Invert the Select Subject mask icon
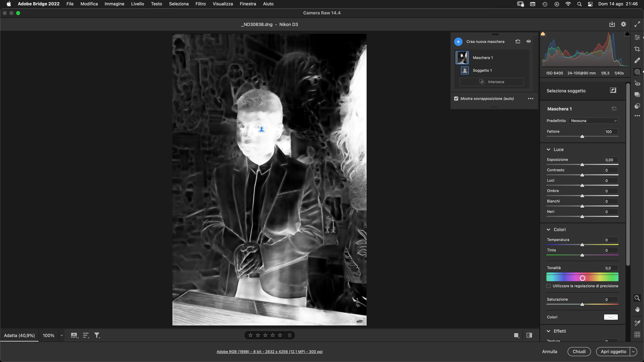This screenshot has width=644, height=362. 613,90
